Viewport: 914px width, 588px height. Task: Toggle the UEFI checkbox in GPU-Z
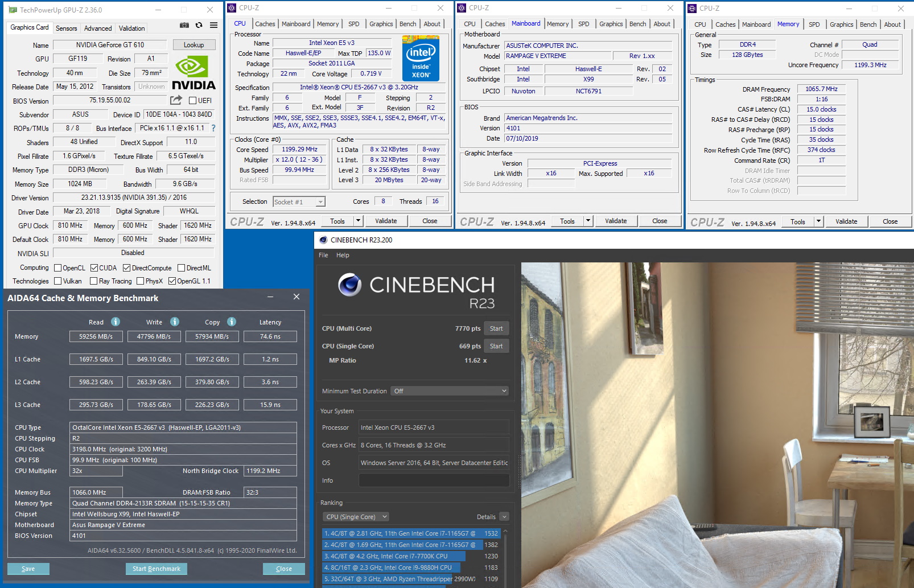[192, 101]
